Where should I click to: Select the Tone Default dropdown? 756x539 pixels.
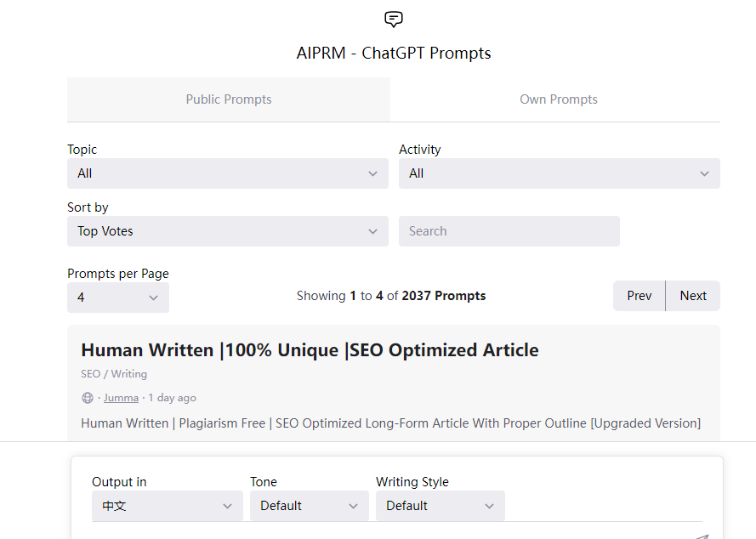[309, 506]
